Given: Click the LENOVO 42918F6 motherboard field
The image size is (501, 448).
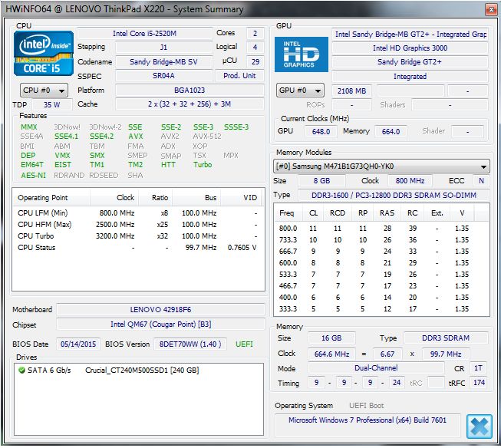Looking at the screenshot, I should pyautogui.click(x=160, y=310).
